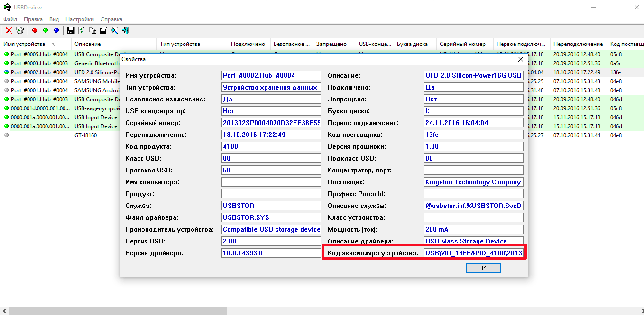Open the Справка menu
This screenshot has height=315, width=644.
tap(111, 19)
